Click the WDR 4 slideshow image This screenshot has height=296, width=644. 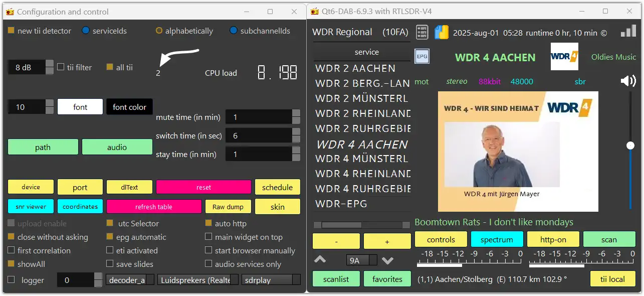coord(518,151)
